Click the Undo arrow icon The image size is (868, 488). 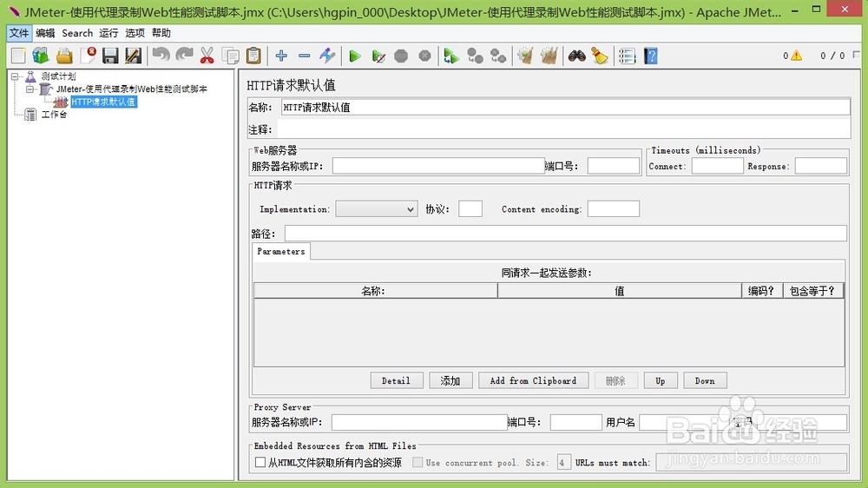161,56
